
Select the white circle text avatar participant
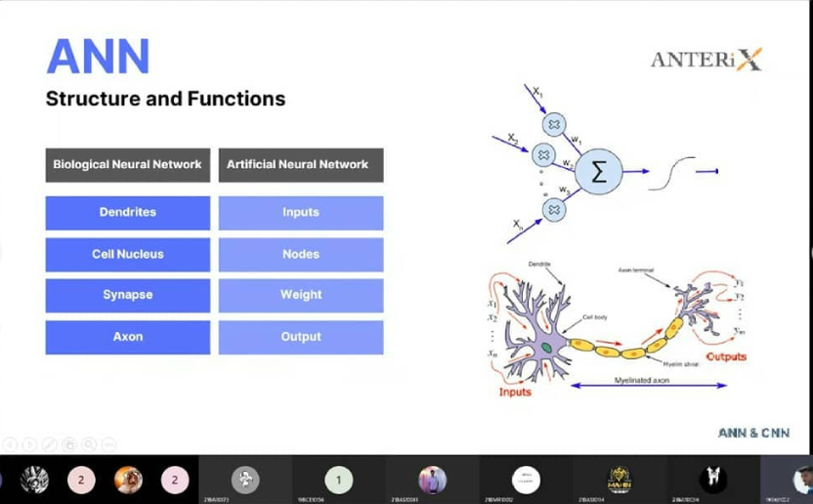tap(526, 480)
